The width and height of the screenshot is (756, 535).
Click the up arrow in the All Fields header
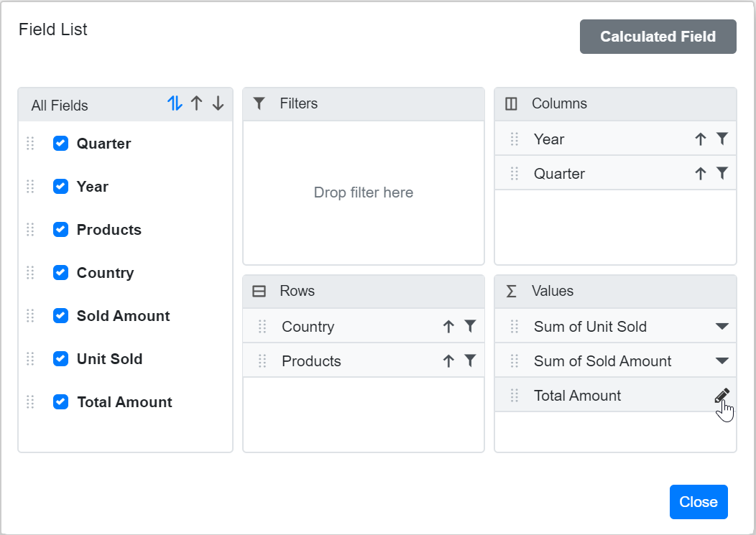click(196, 104)
